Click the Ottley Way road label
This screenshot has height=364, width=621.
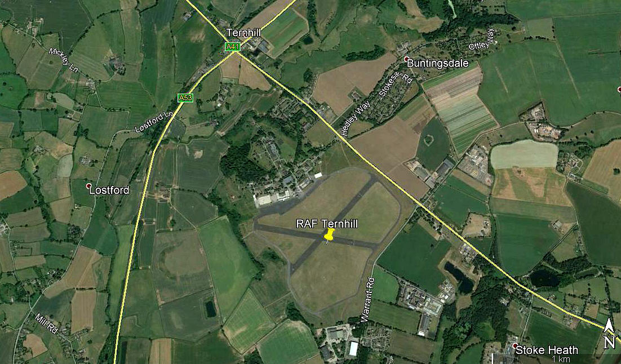point(482,39)
